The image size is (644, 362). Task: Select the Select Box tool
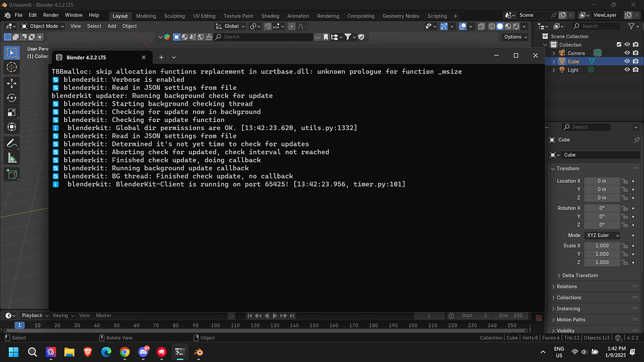pyautogui.click(x=11, y=53)
